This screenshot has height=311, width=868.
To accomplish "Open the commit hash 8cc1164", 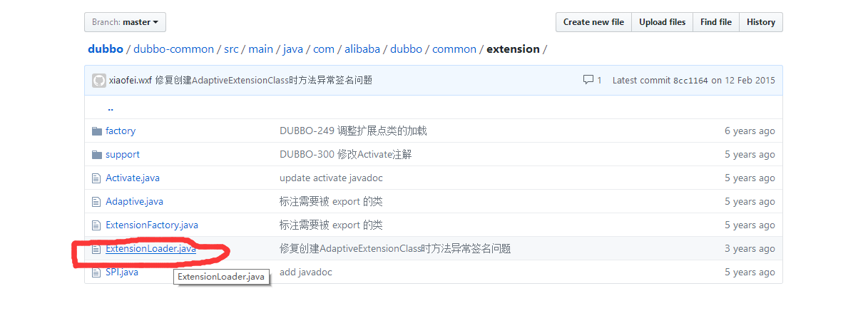I will pos(690,81).
